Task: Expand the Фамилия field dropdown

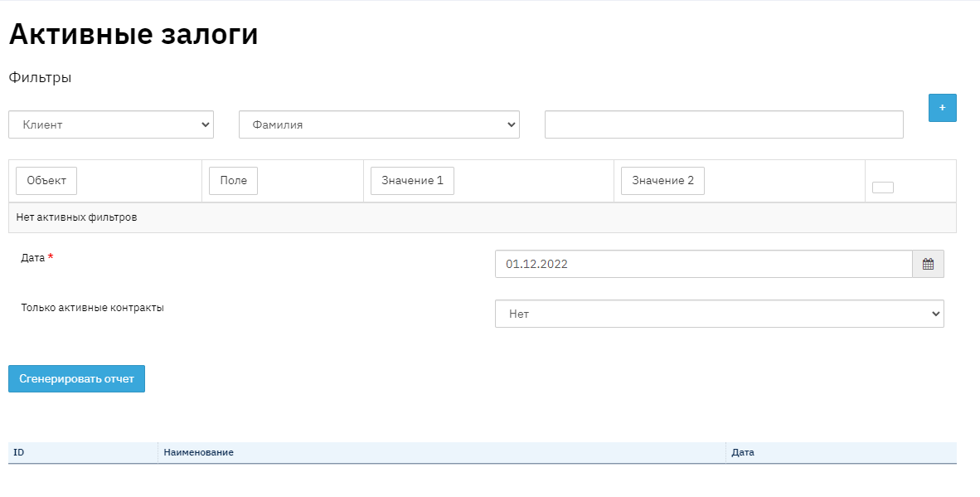Action: tap(379, 124)
